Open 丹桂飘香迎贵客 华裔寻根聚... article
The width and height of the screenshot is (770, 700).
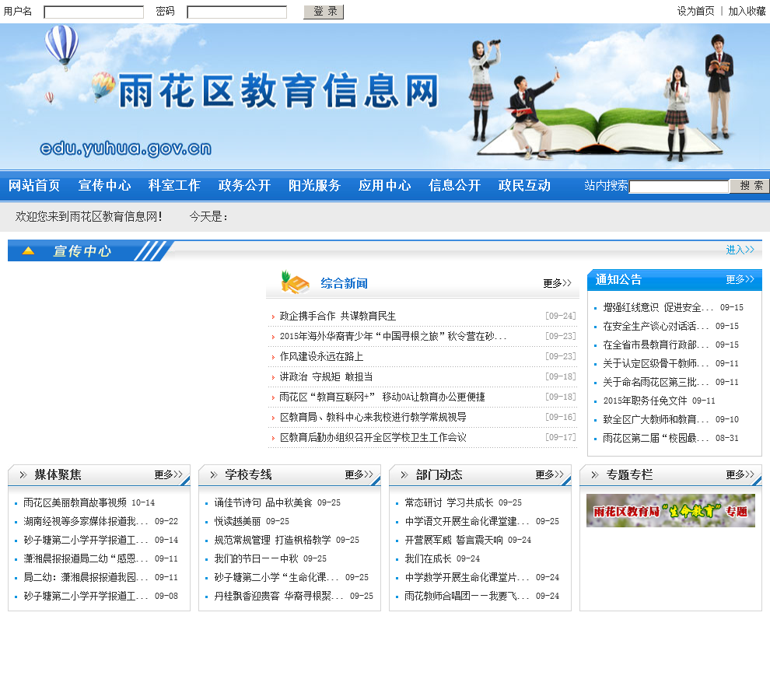[278, 596]
